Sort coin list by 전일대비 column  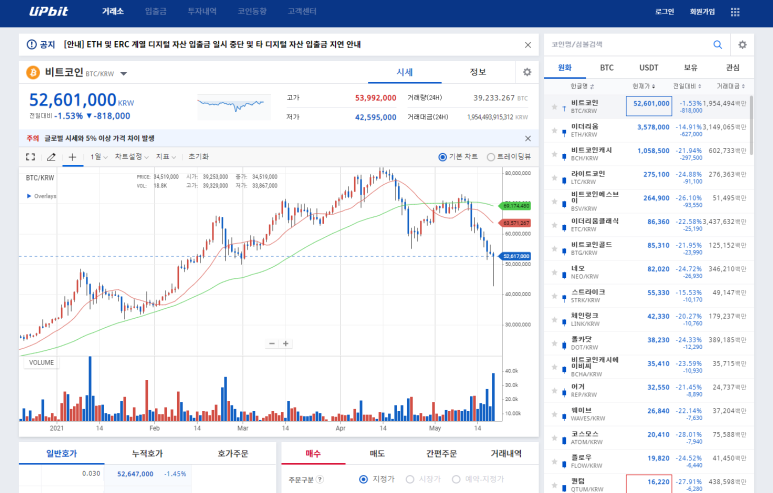(687, 86)
